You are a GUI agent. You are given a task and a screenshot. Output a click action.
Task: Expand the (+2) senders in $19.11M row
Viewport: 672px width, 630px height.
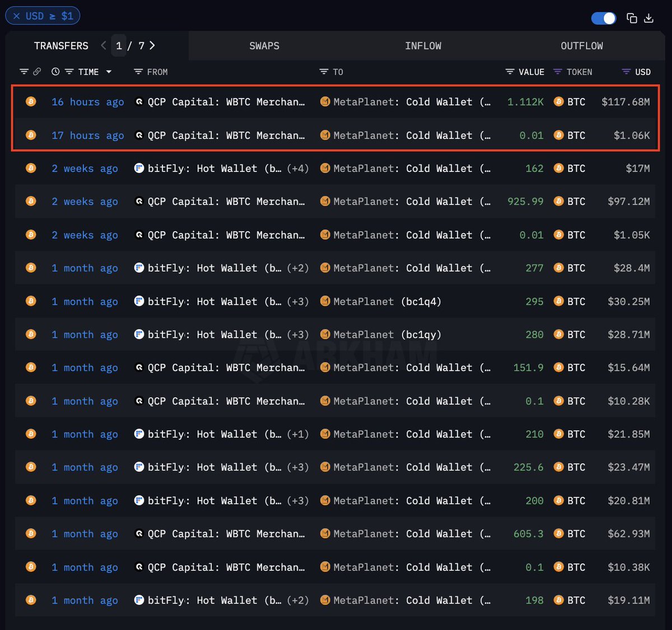297,600
